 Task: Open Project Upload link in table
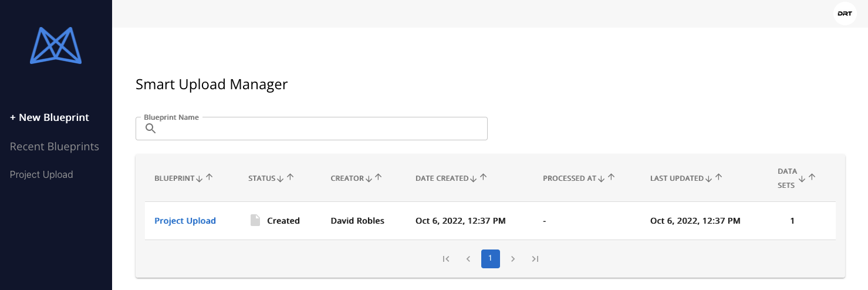185,221
